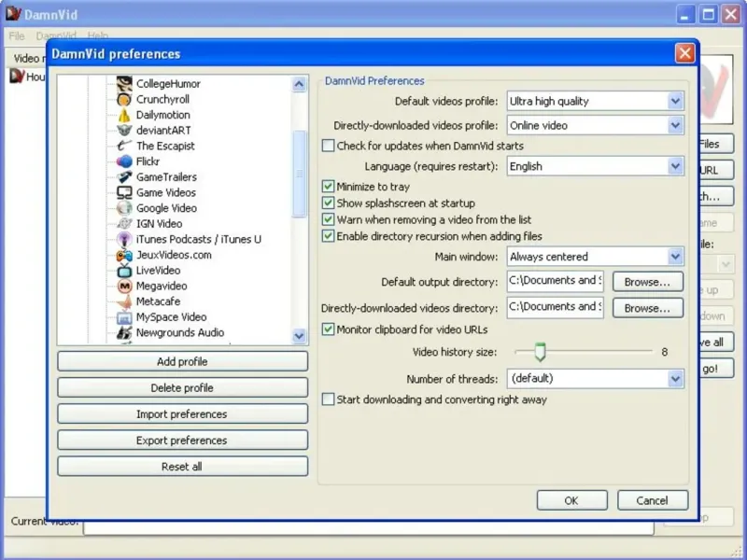Screen dimensions: 747x560
Task: Click the JeuxVideos.com icon
Action: tap(124, 255)
